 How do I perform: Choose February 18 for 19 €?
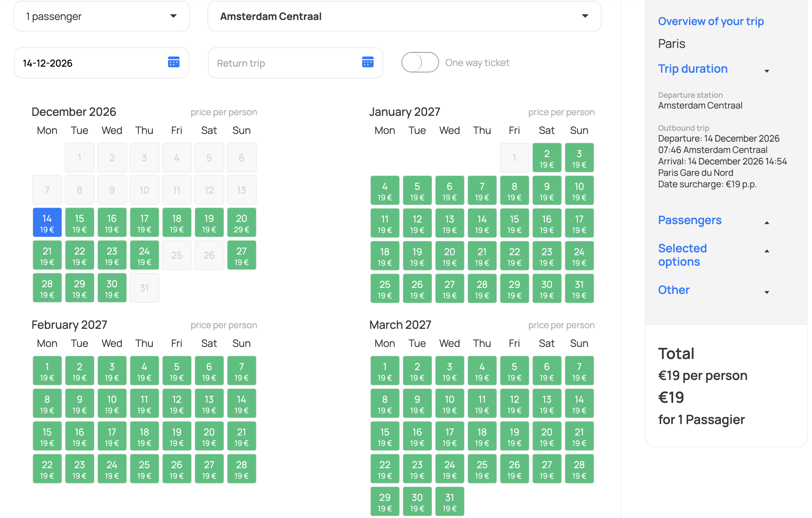point(144,436)
